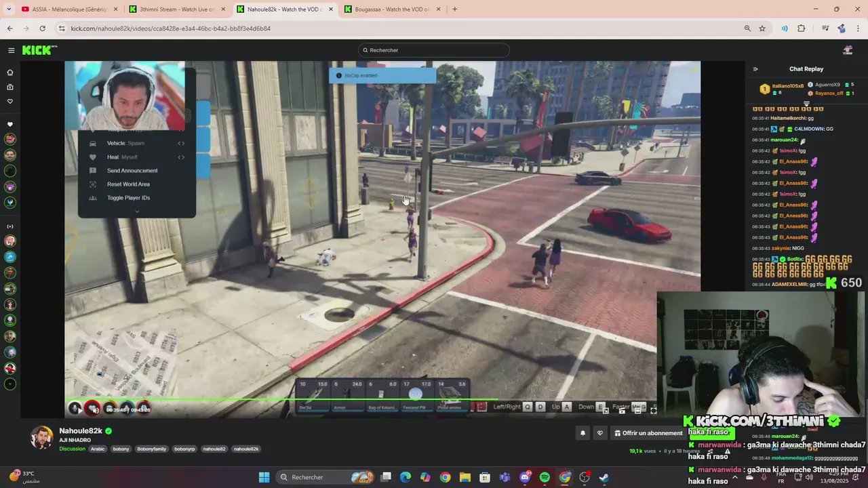Toggle Vehicle Spawn arrows in game menu
868x488 pixels.
pos(181,143)
